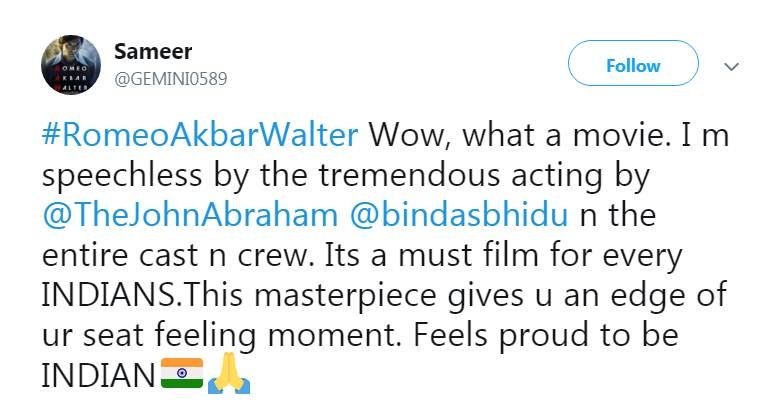Click the @GEMINI0589 handle
The width and height of the screenshot is (764, 414).
click(x=166, y=79)
